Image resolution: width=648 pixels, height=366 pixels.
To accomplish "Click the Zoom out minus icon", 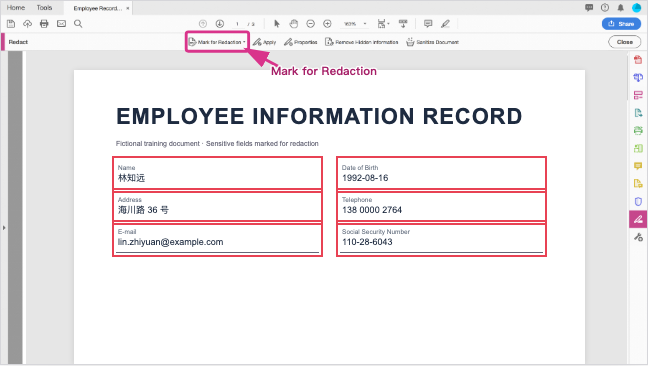I will 310,24.
